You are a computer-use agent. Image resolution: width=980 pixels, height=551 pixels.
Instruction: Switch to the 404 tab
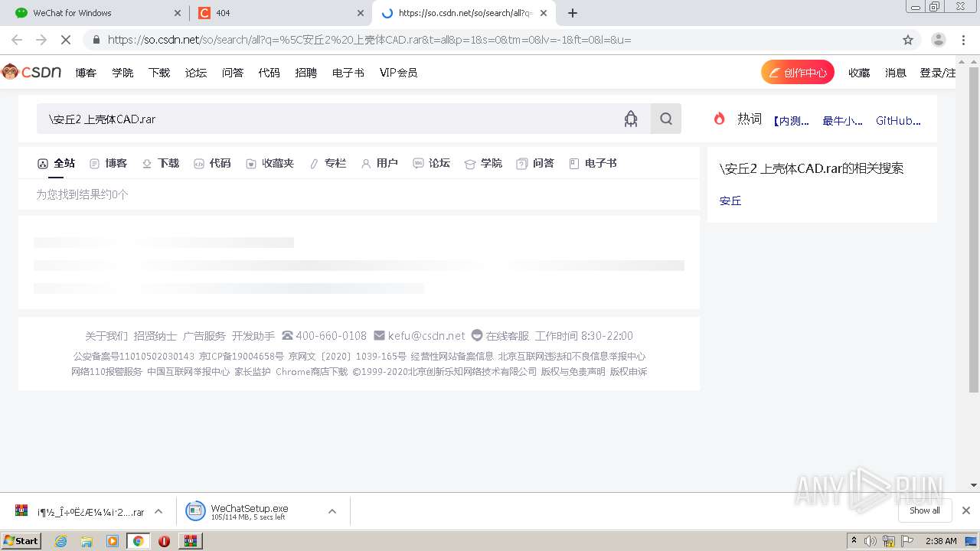coord(281,13)
